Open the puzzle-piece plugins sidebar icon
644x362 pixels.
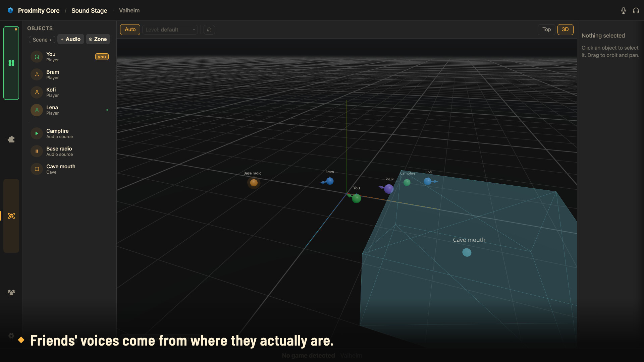click(11, 139)
